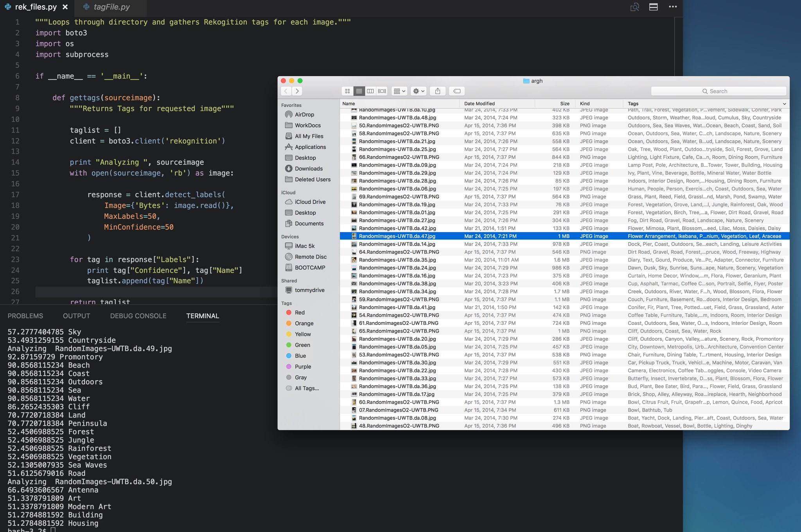Viewport: 801px width, 532px height.
Task: Switch Finder to icon view
Action: (347, 91)
